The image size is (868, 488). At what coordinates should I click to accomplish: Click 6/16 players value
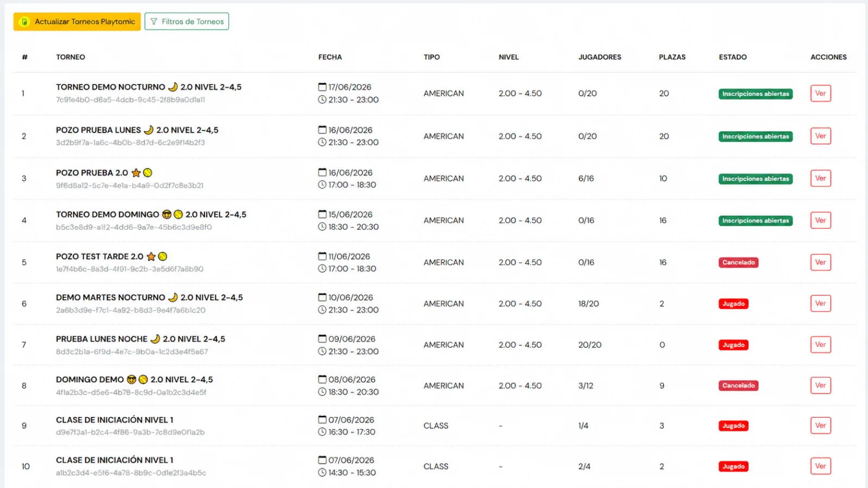point(586,178)
